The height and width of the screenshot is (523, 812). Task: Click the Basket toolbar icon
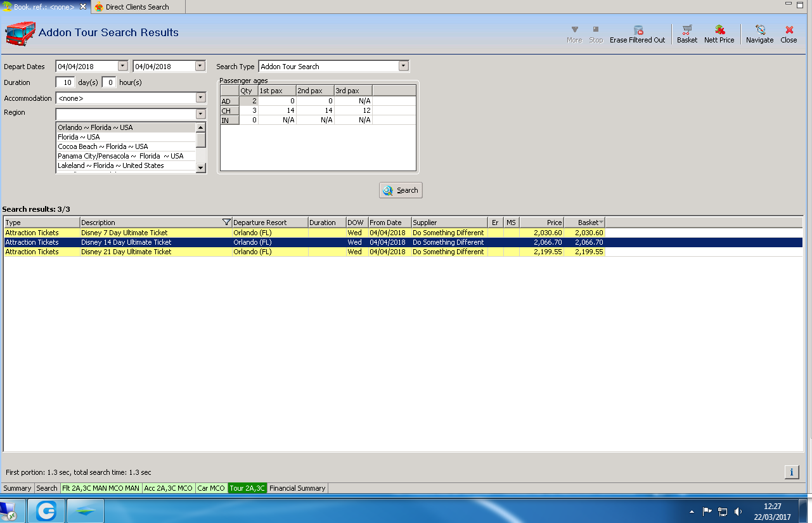pos(686,30)
